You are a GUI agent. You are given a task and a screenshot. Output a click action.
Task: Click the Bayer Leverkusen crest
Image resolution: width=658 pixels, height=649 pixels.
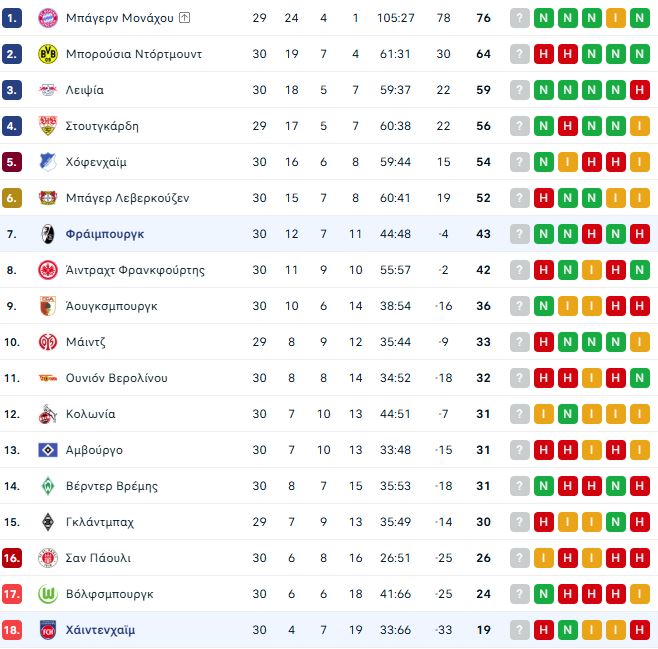pyautogui.click(x=46, y=198)
